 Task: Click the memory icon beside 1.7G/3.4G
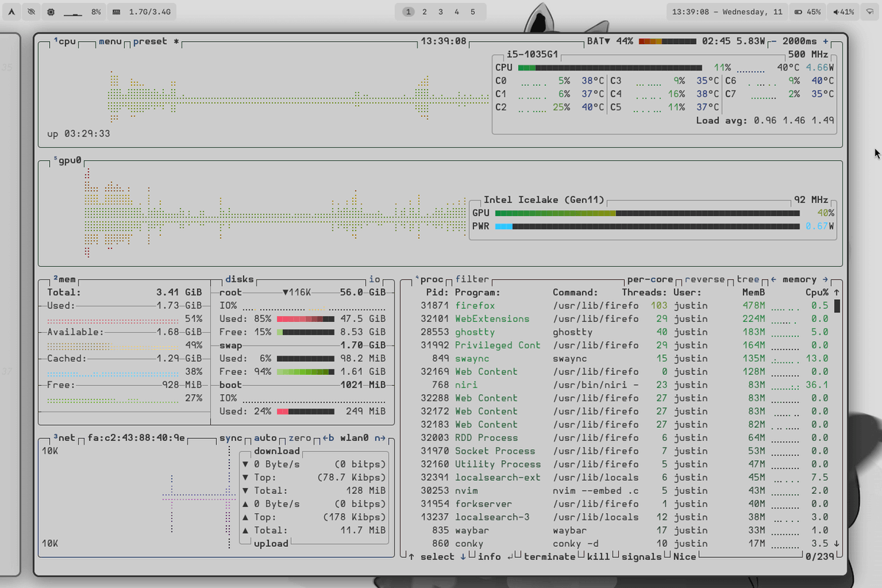[x=118, y=12]
